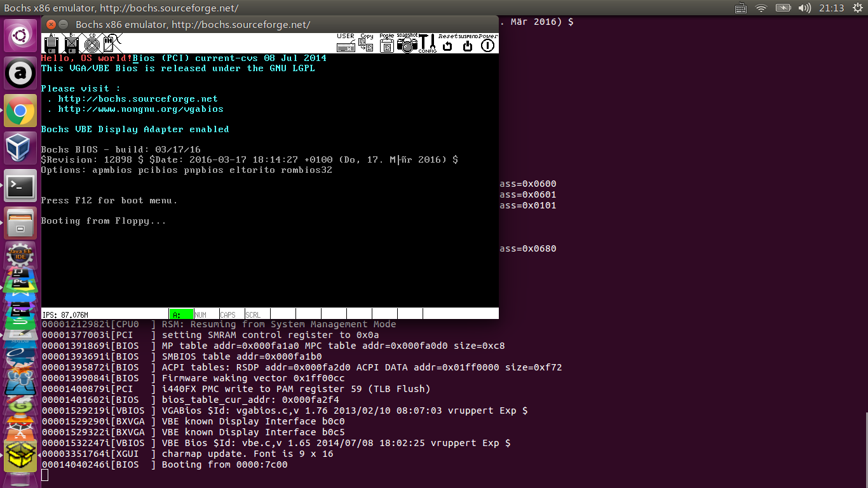Image resolution: width=868 pixels, height=488 pixels.
Task: Click terminal log 'Firmware waking vector 0x1ff00cc'
Action: pos(253,378)
